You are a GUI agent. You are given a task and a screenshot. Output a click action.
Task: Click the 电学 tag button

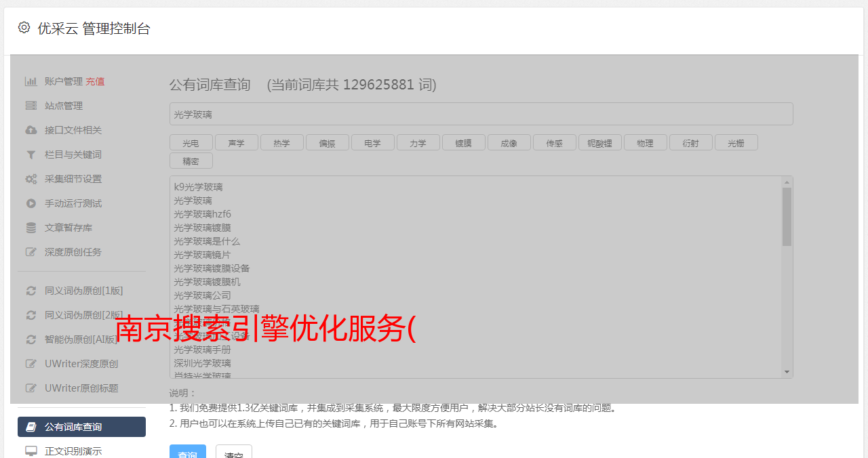point(372,142)
